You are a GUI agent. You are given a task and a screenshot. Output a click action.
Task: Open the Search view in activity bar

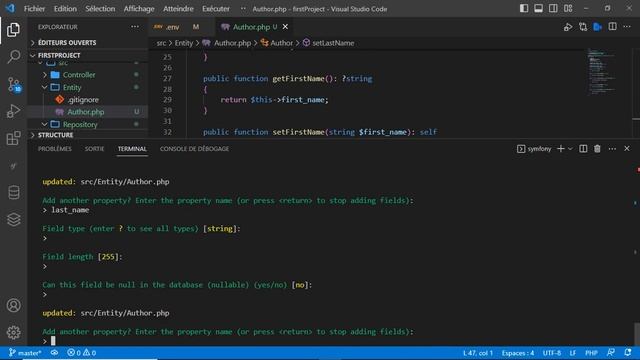(x=13, y=56)
